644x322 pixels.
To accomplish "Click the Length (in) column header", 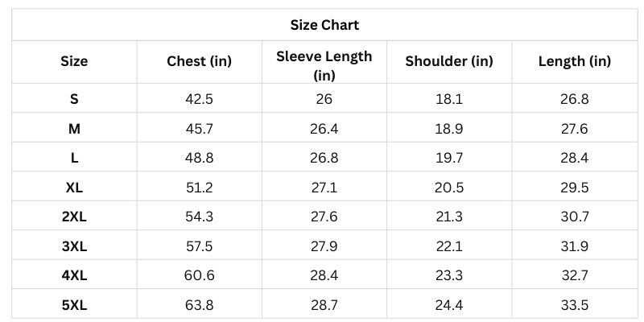I will coord(574,61).
